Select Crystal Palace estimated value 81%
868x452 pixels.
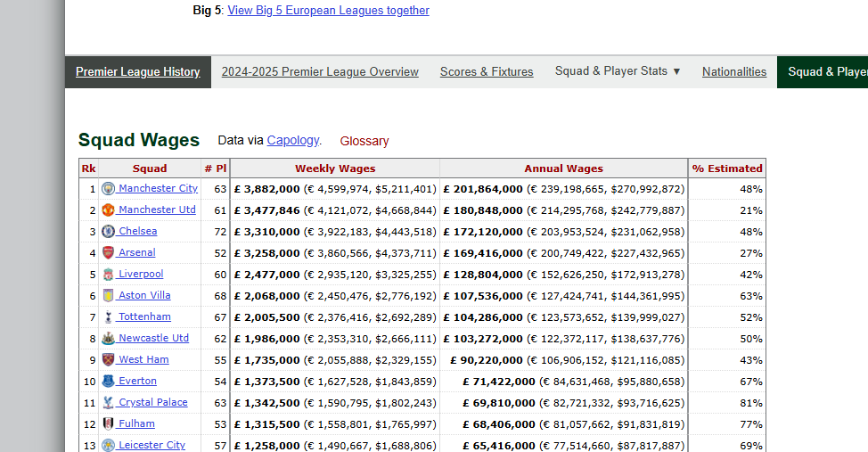tap(751, 403)
